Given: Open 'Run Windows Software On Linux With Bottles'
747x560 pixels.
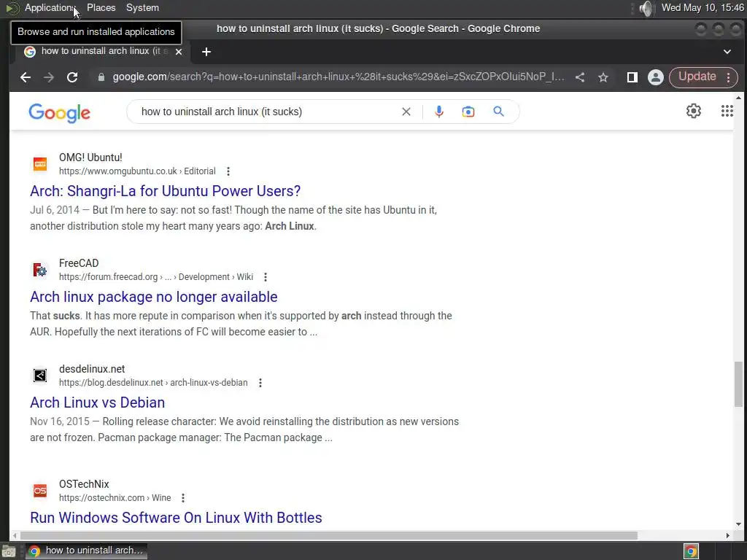Looking at the screenshot, I should [x=176, y=518].
